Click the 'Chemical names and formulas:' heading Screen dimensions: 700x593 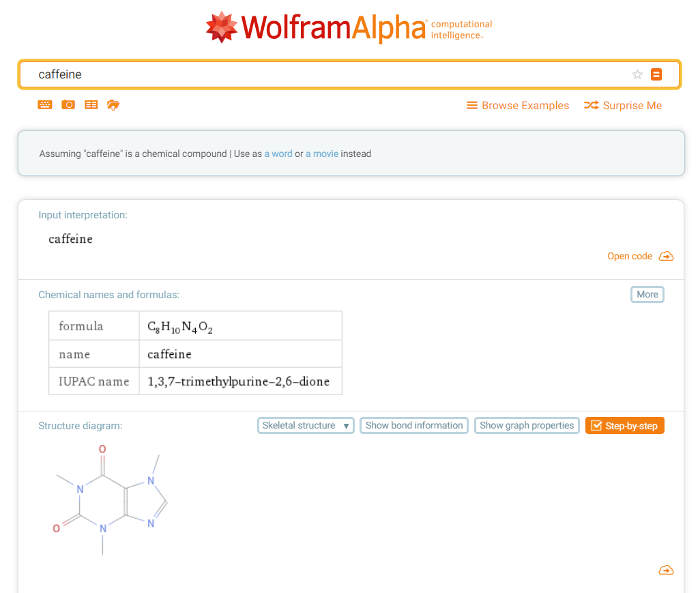[x=109, y=295]
